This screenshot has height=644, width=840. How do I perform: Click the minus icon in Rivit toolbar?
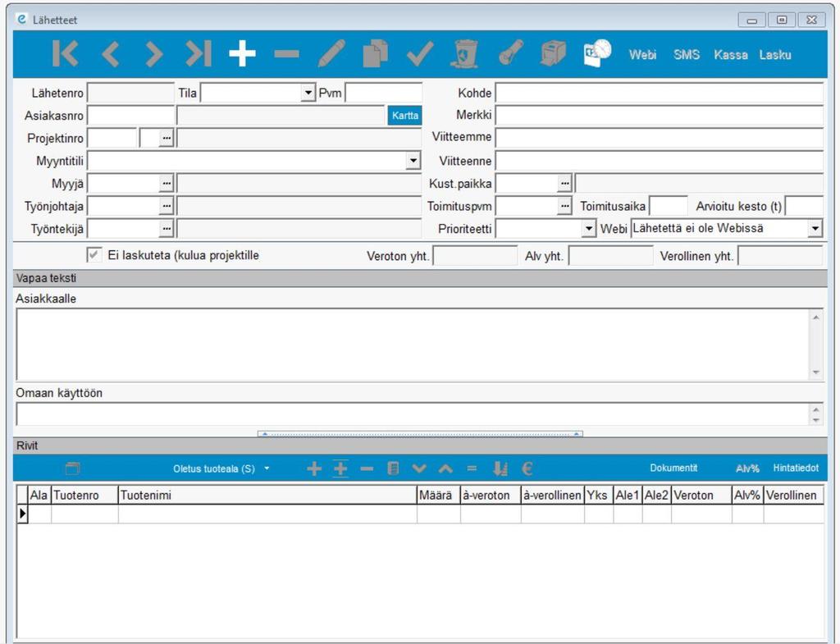(367, 468)
